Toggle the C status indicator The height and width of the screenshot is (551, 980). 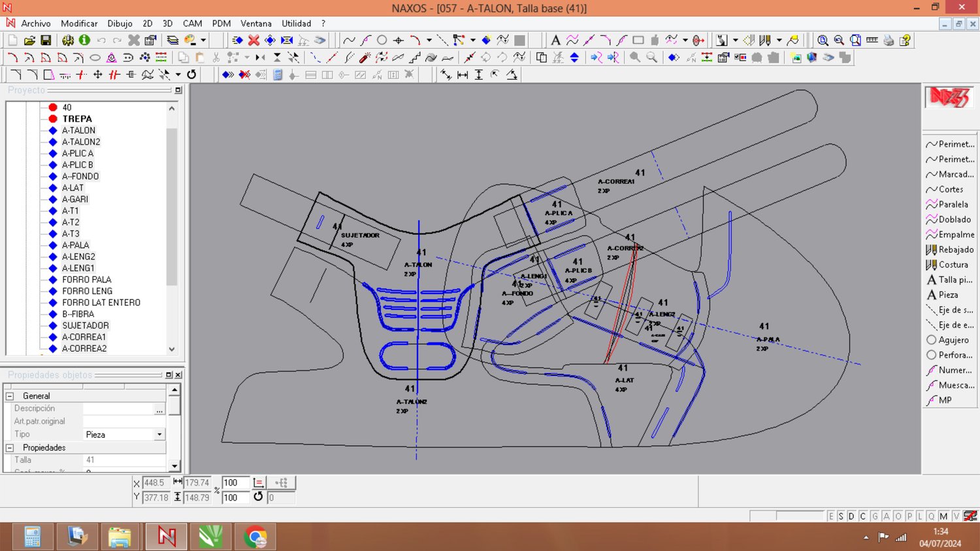coord(862,516)
